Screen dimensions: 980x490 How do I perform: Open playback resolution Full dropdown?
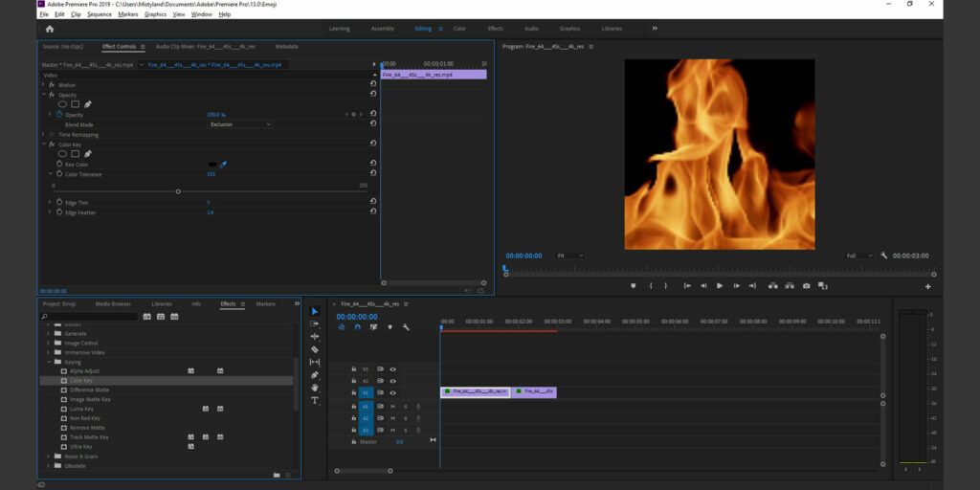pos(859,256)
